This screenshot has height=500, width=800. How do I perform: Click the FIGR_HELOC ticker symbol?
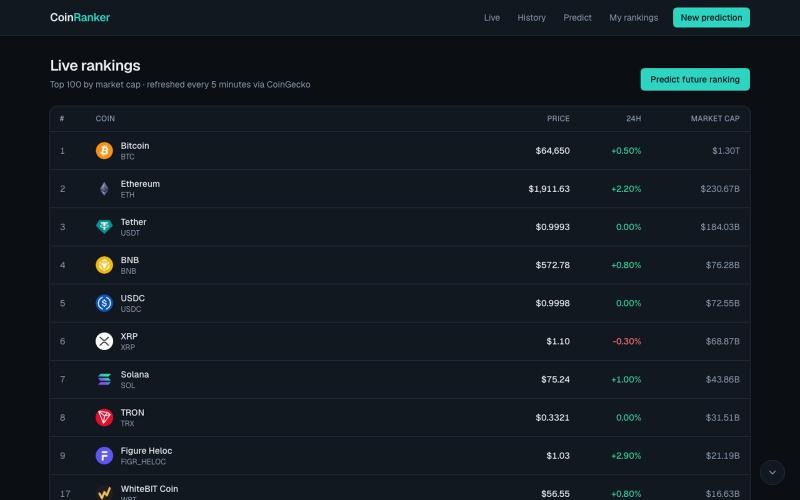(x=143, y=462)
